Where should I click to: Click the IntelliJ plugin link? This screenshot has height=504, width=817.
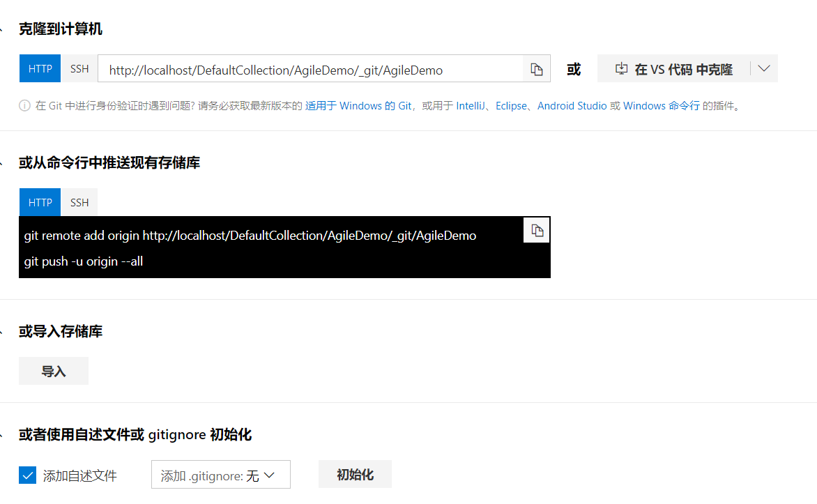pyautogui.click(x=471, y=105)
